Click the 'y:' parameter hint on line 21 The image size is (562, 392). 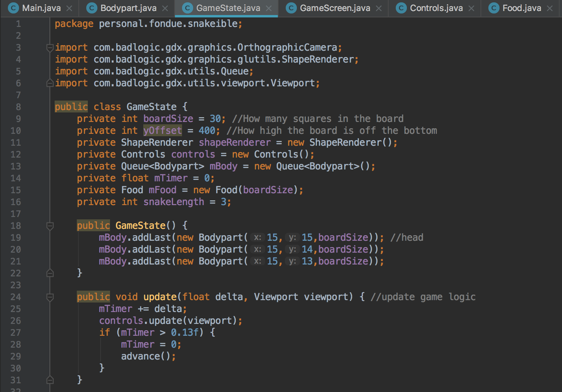click(292, 261)
